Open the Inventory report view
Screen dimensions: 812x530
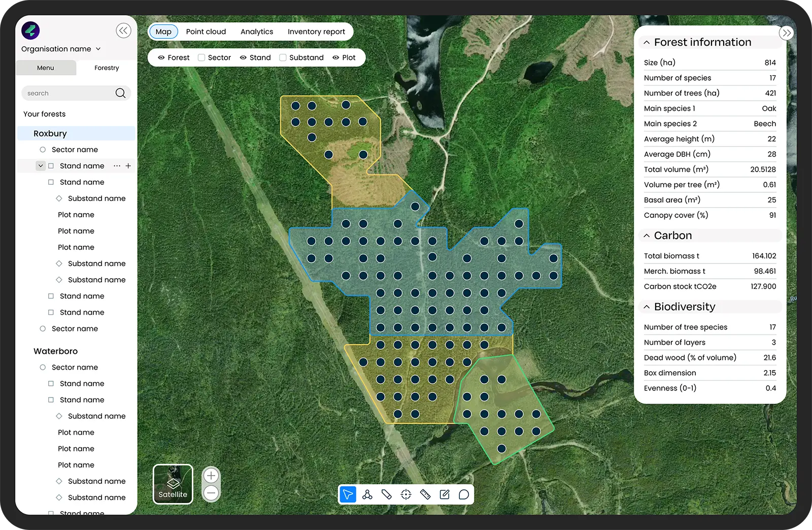[x=316, y=31]
